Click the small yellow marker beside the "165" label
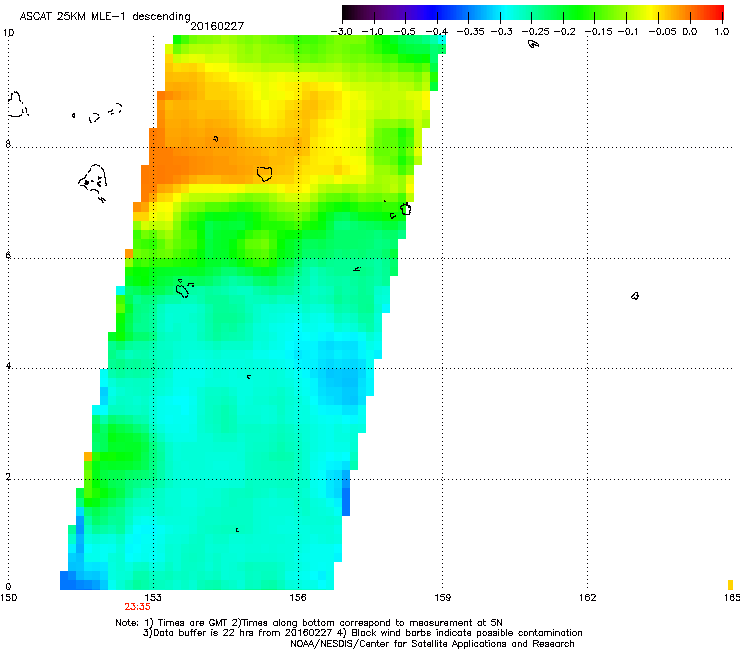Image resolution: width=740 pixels, height=650 pixels. coord(731,585)
